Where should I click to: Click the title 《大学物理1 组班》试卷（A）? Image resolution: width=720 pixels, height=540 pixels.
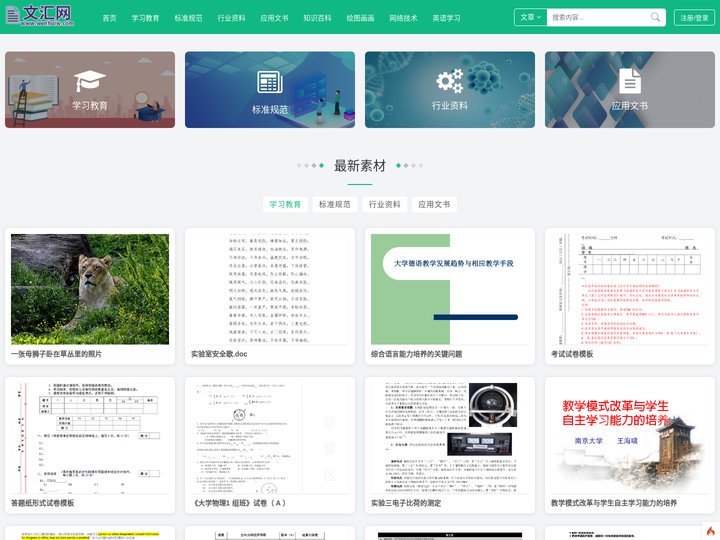[239, 503]
